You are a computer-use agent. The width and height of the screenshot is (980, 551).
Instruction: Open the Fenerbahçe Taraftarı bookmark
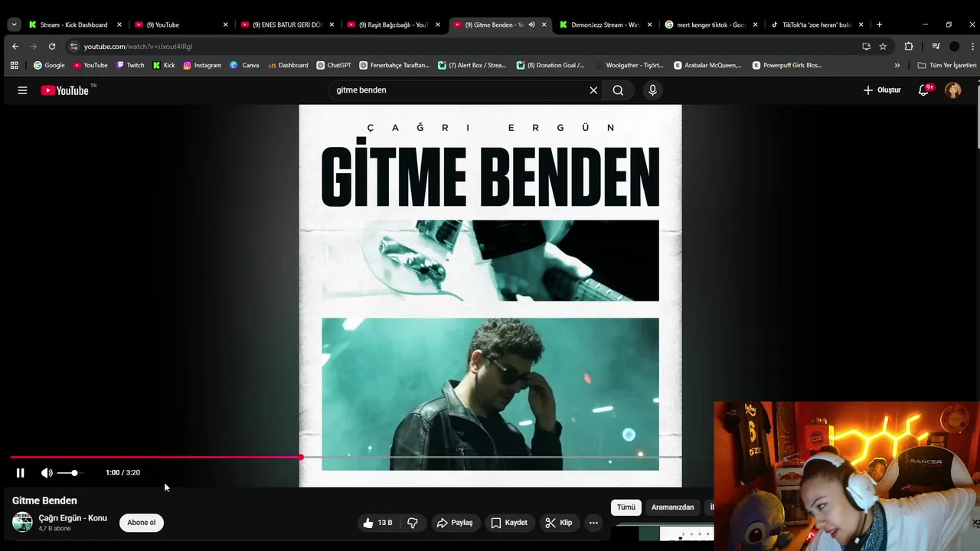point(394,65)
